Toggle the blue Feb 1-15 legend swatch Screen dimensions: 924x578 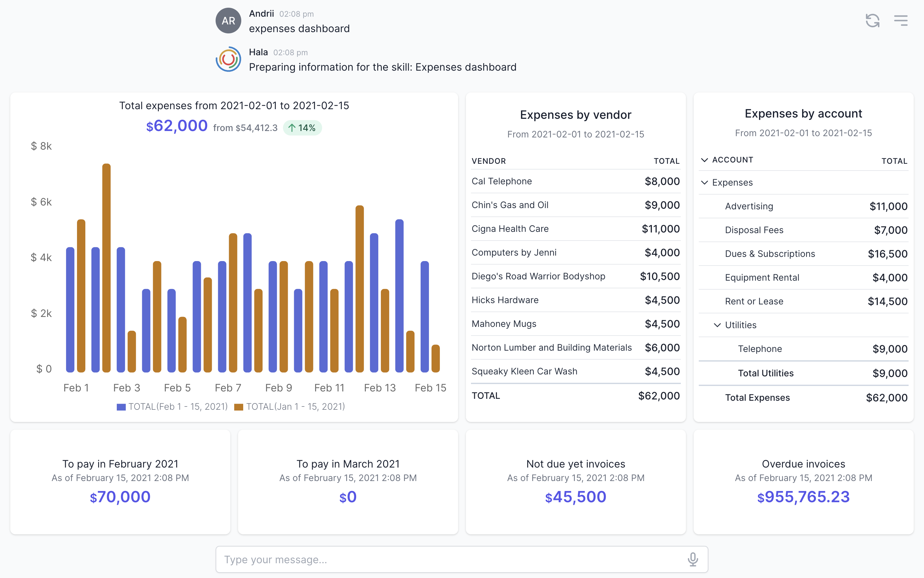coord(121,407)
